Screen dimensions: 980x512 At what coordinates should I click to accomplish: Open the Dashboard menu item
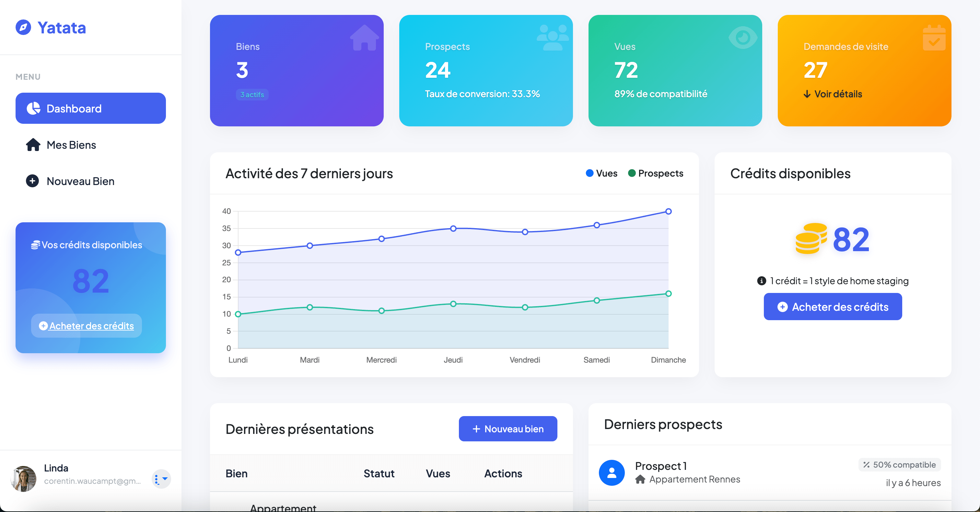pos(90,109)
